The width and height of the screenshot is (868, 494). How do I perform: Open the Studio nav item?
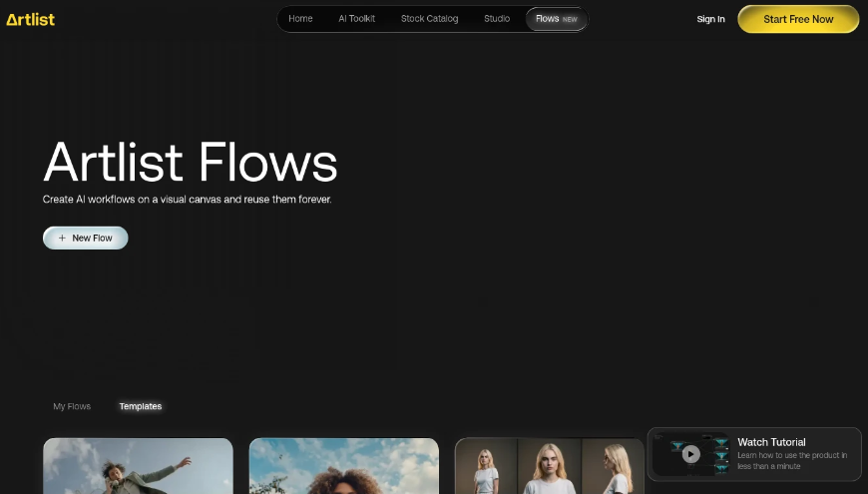pyautogui.click(x=497, y=19)
